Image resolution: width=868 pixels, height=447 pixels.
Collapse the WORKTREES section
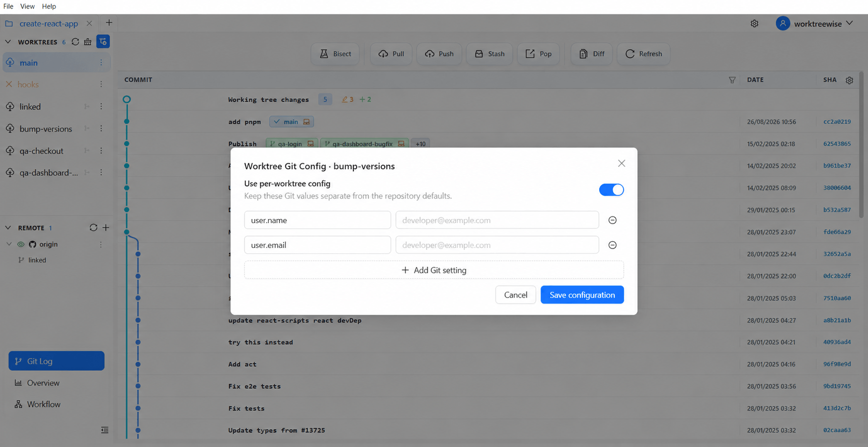pyautogui.click(x=8, y=42)
